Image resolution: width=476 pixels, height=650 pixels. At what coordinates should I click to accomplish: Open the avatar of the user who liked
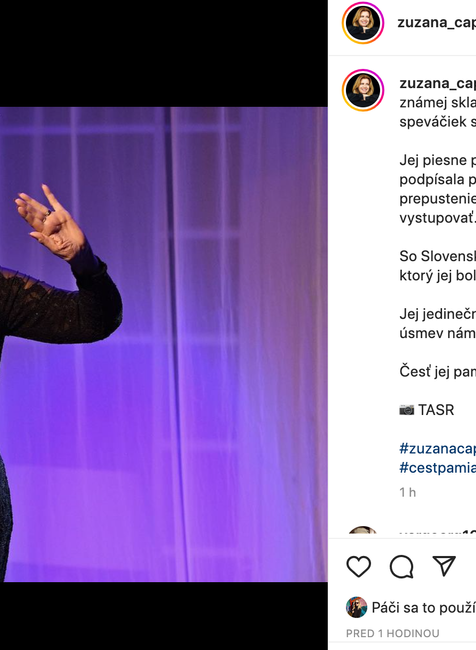[x=357, y=607]
